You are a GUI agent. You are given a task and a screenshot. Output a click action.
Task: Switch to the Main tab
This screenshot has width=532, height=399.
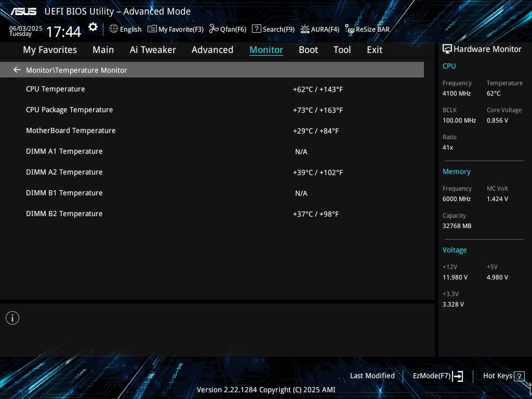pyautogui.click(x=103, y=50)
